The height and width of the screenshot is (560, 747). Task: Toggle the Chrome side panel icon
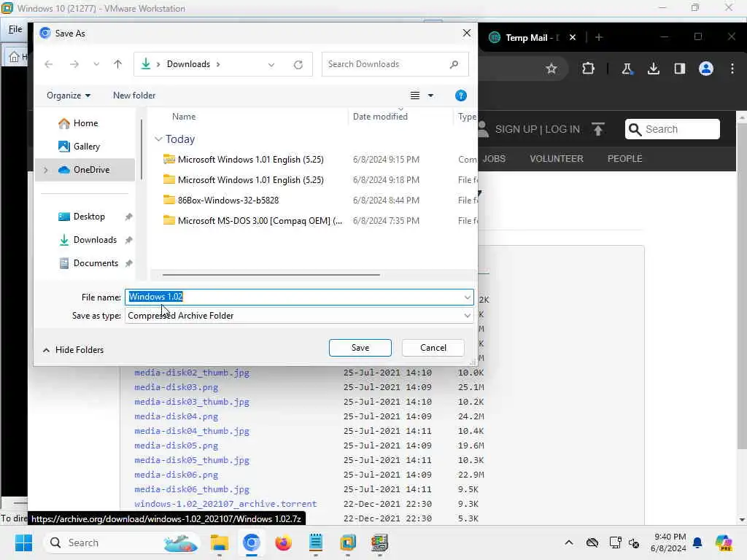(x=680, y=69)
